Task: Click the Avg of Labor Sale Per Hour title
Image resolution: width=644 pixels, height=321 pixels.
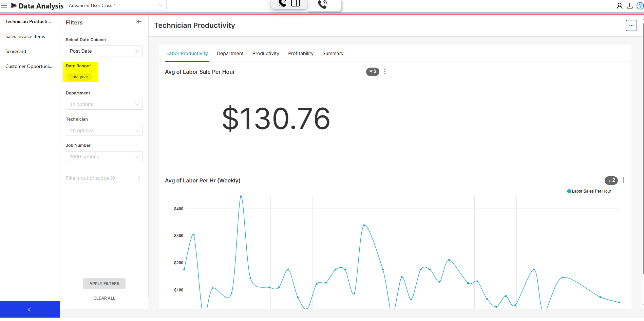Action: 200,72
